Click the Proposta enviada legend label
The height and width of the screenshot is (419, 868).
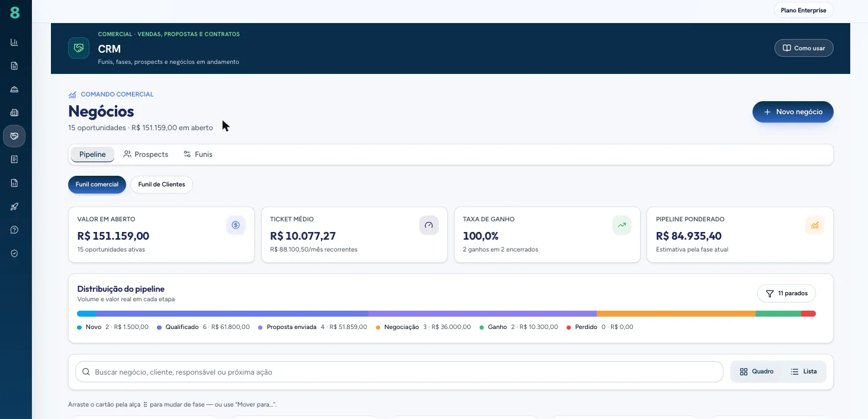point(291,327)
